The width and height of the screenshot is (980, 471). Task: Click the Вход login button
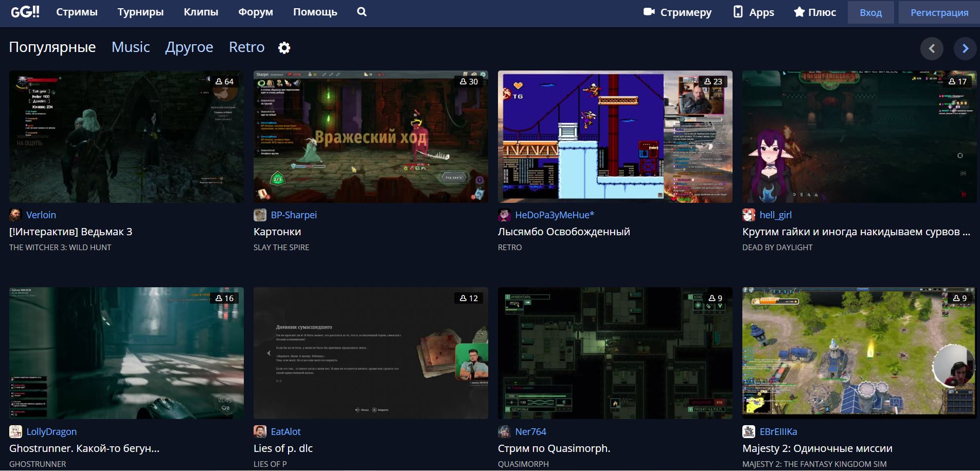(870, 12)
